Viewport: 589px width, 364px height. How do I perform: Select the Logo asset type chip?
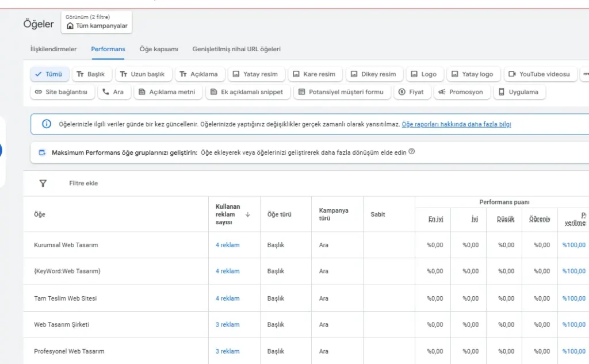(x=423, y=74)
